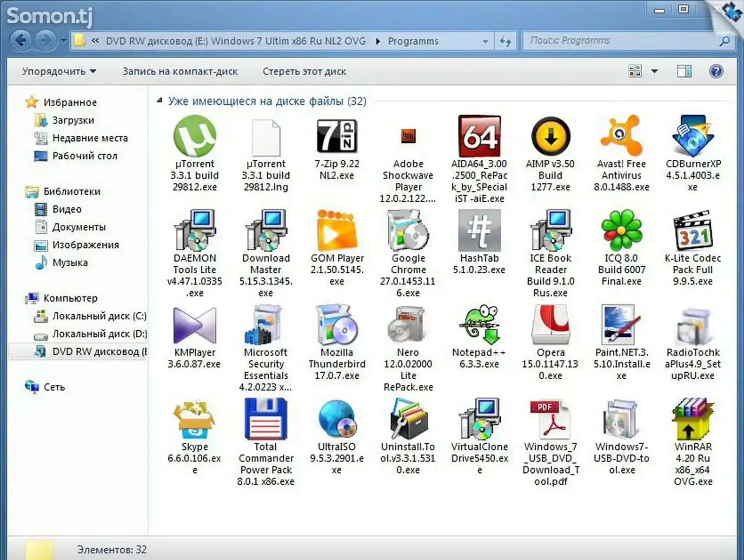Select the Google Chrome 27 installer icon

[408, 230]
